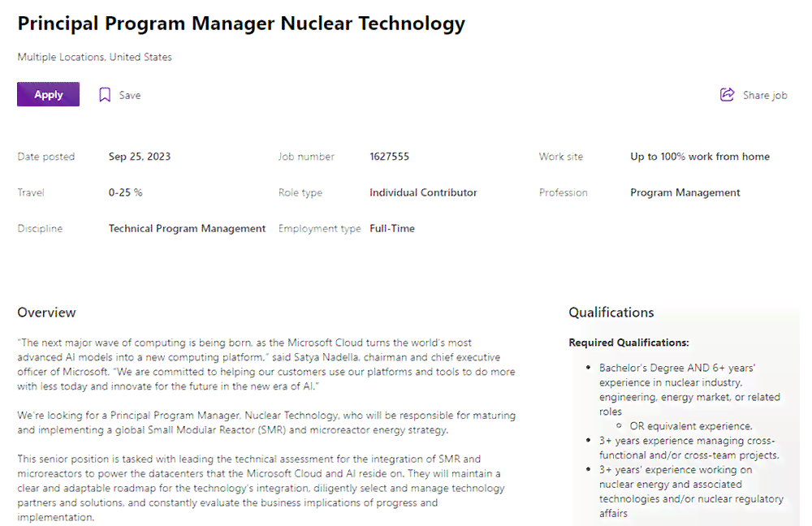Viewport: 812px width, 526px height.
Task: Click the Individual Contributor role type
Action: click(x=423, y=192)
